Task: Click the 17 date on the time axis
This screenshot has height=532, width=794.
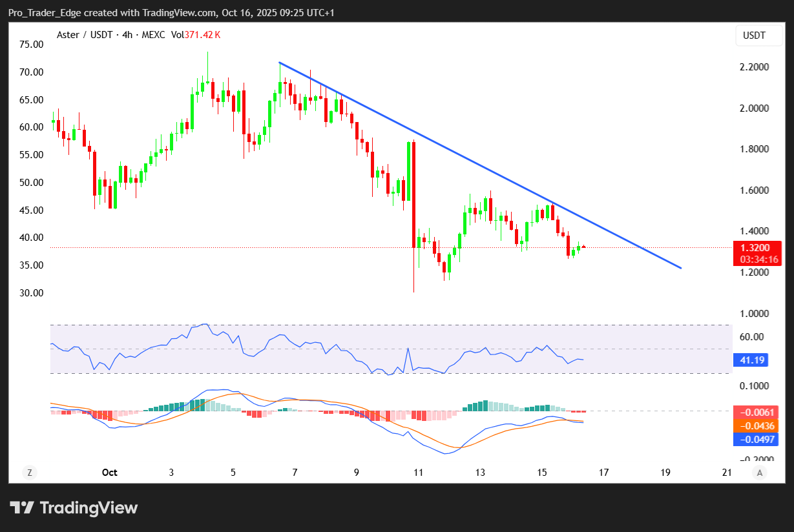Action: point(603,473)
